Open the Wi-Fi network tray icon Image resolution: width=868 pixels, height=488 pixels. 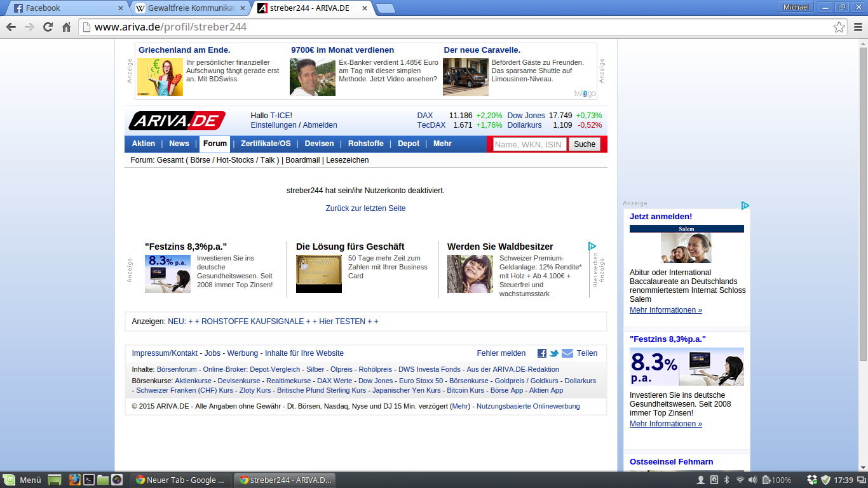(740, 480)
